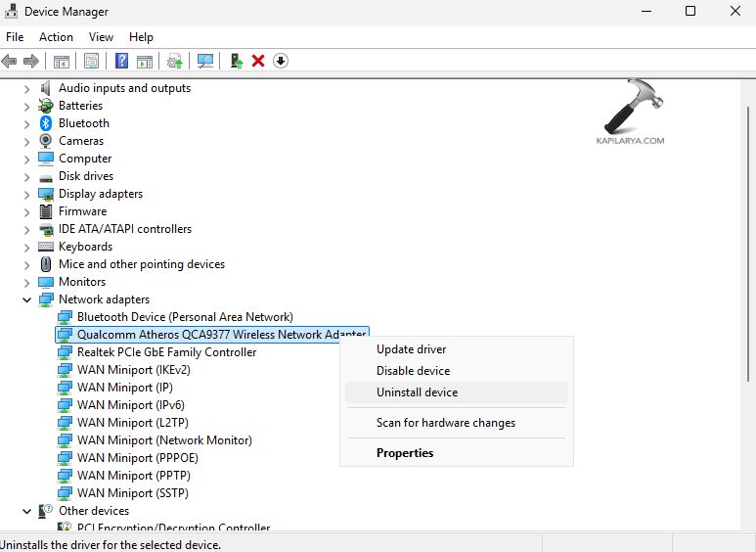
Task: Click the Properties toolbar icon
Action: click(91, 61)
